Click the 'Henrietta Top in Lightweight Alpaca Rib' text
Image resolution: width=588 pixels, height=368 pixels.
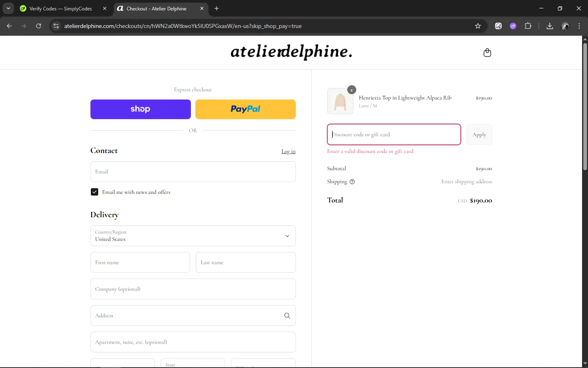click(405, 98)
